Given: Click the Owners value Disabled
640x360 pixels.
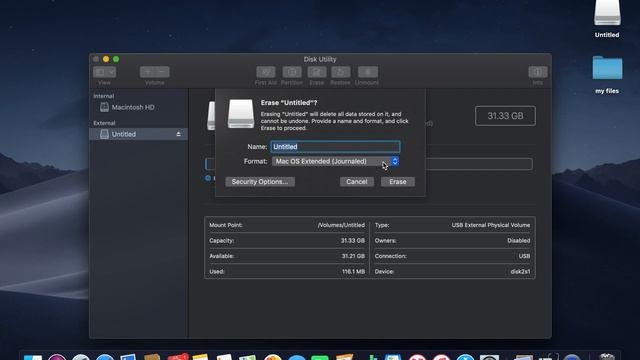Looking at the screenshot, I should tap(518, 240).
